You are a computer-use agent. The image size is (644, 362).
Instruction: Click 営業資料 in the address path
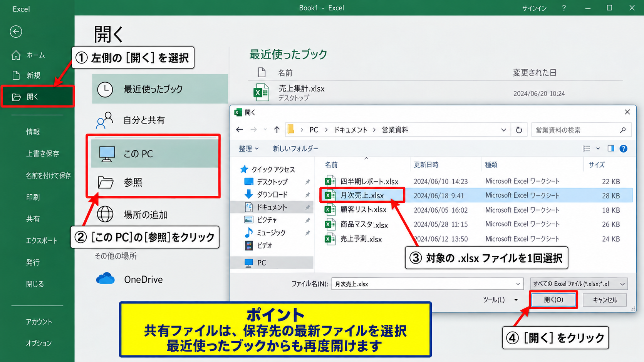pyautogui.click(x=395, y=130)
